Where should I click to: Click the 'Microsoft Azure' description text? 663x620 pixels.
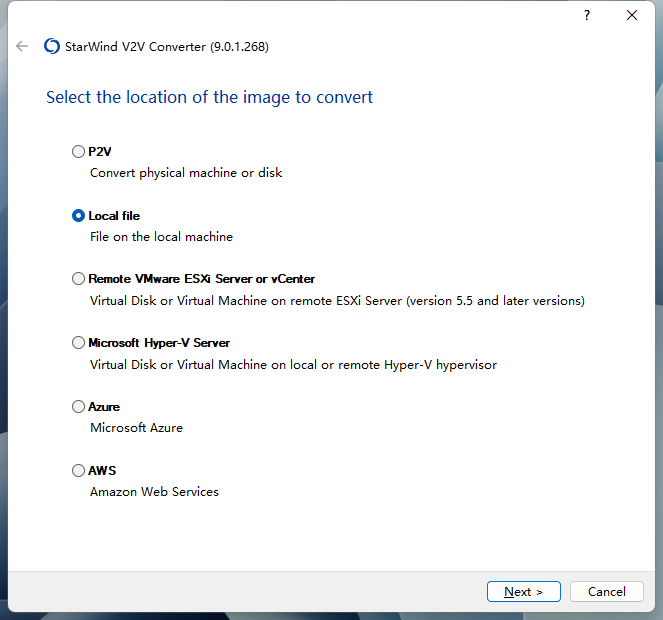[x=136, y=428]
